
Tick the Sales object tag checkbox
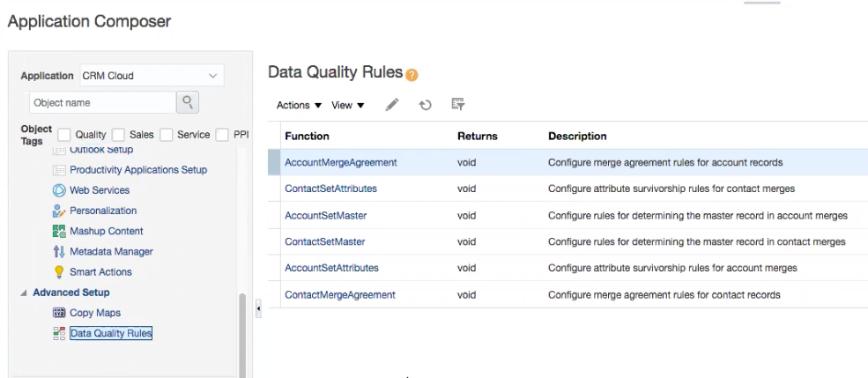[x=119, y=135]
